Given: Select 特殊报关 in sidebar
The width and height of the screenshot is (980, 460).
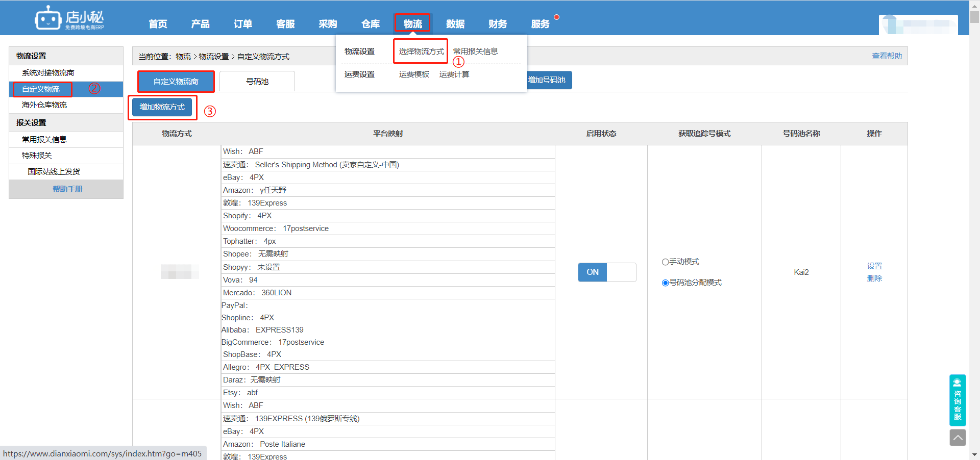Looking at the screenshot, I should pyautogui.click(x=66, y=156).
